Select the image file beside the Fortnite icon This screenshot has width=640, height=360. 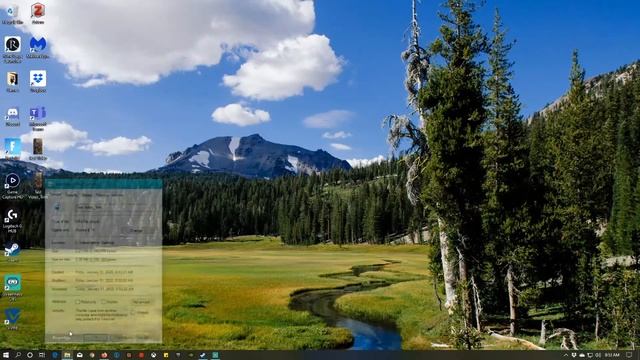click(x=38, y=149)
